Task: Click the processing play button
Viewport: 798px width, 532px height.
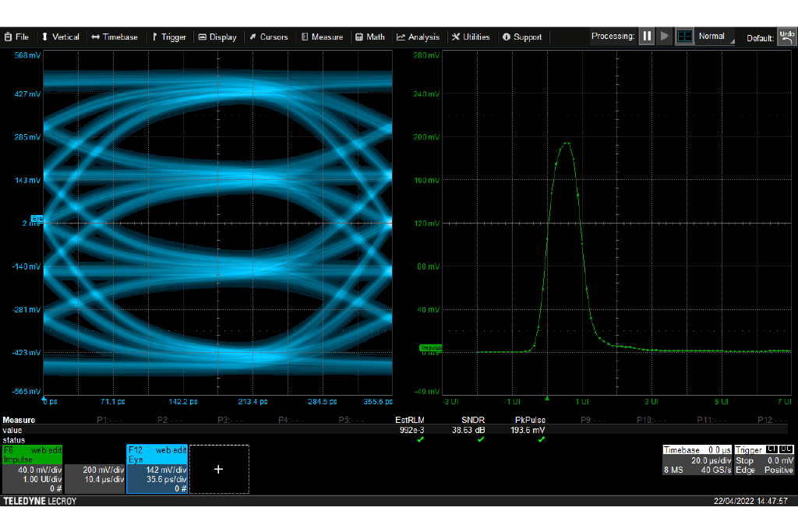Action: 664,37
